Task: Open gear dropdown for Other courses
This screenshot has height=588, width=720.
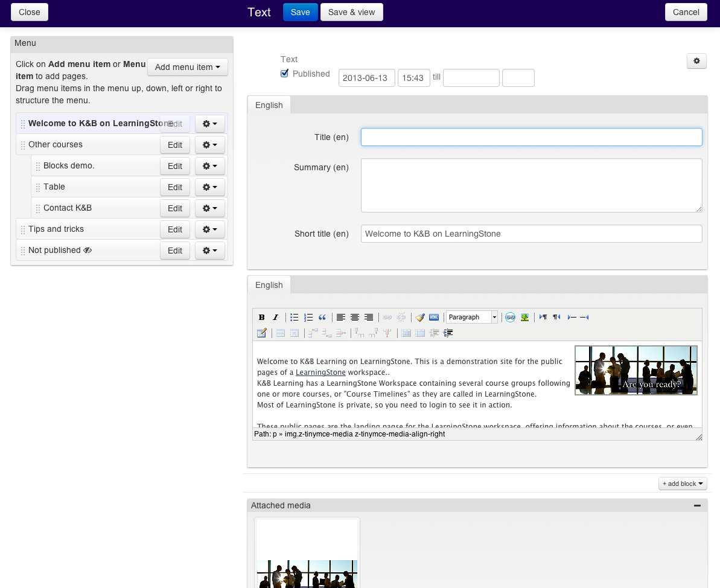Action: point(210,145)
